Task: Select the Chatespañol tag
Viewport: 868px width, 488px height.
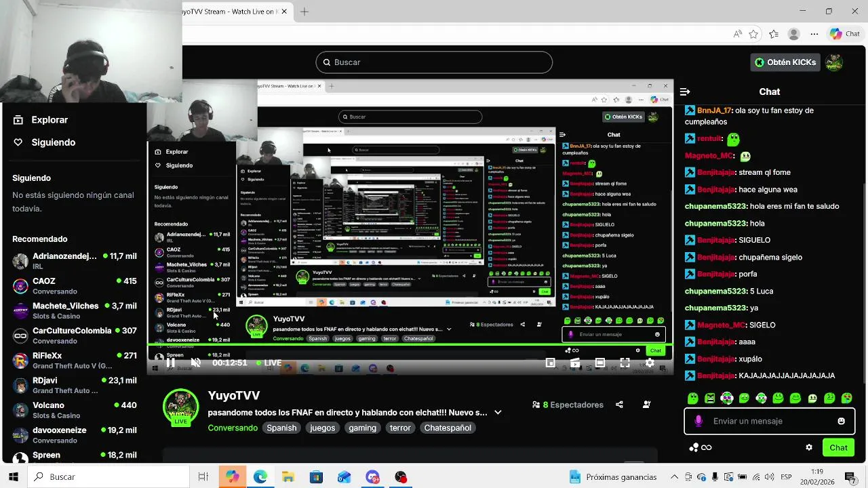Action: point(448,428)
